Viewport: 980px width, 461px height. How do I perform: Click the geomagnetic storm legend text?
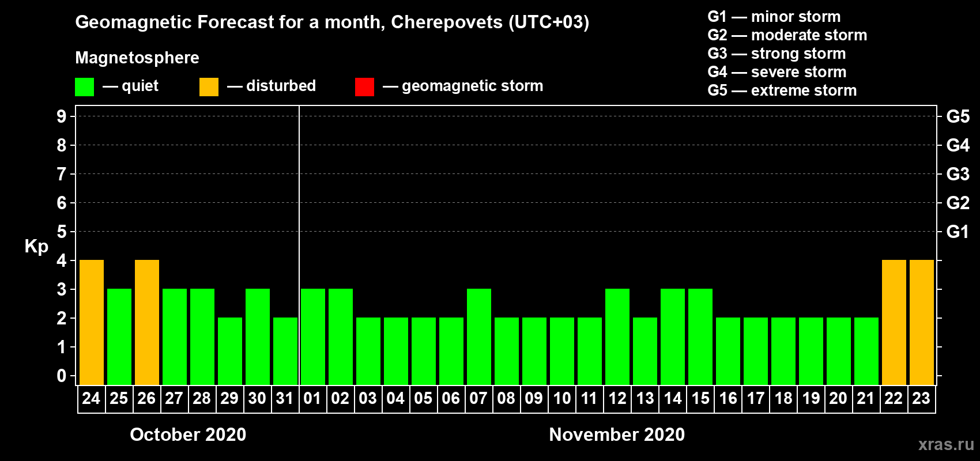click(x=473, y=86)
